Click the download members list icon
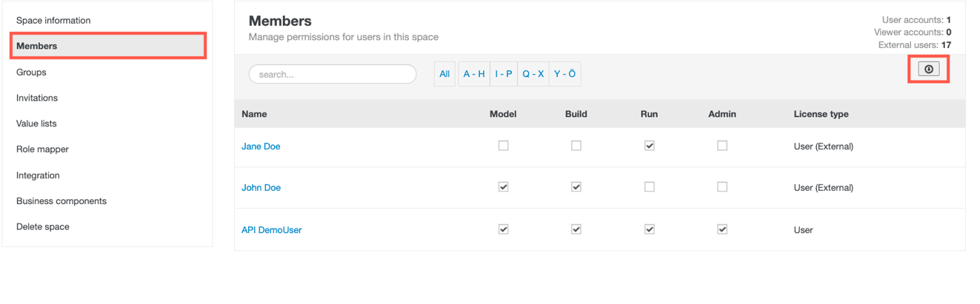980x304 pixels. [928, 70]
